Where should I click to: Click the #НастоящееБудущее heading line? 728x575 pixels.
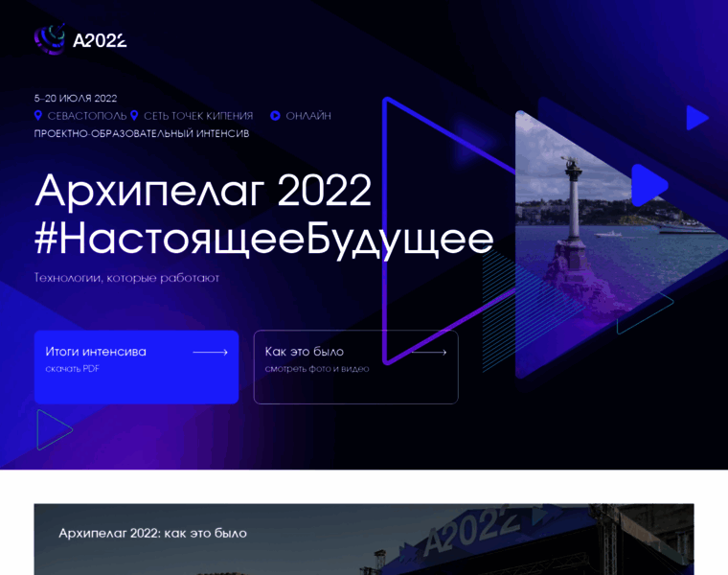pos(263,240)
